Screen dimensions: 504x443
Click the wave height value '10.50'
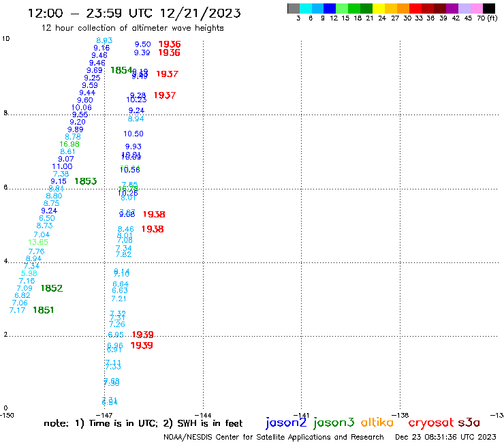tap(133, 134)
